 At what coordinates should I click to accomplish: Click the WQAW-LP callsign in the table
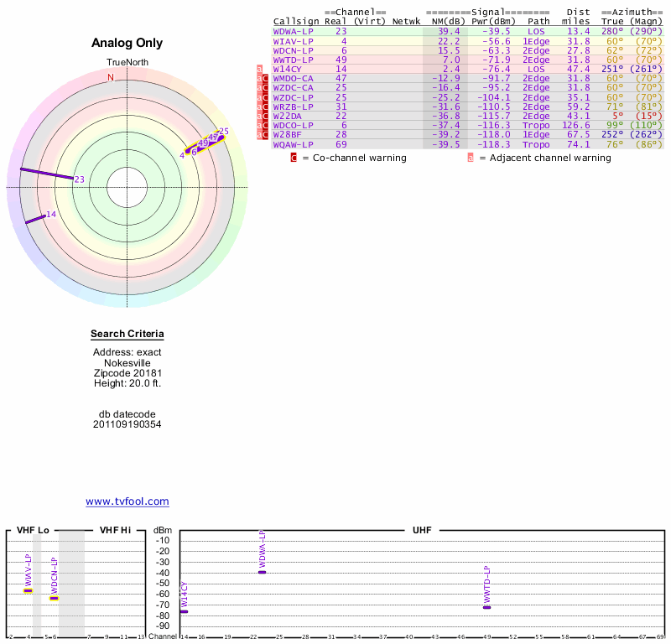tap(294, 143)
